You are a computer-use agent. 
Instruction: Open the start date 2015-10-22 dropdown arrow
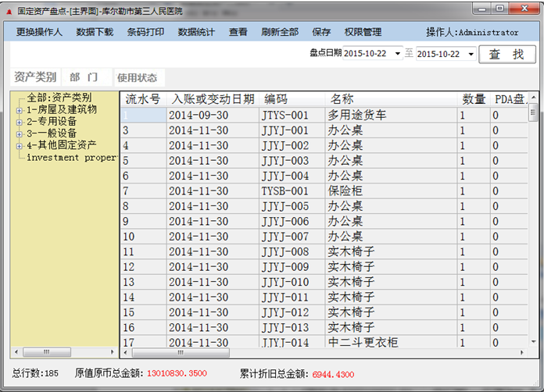(x=398, y=54)
